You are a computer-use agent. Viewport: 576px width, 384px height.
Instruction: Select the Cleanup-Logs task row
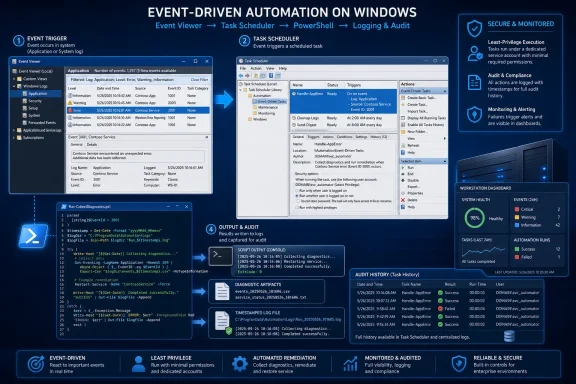coord(343,118)
